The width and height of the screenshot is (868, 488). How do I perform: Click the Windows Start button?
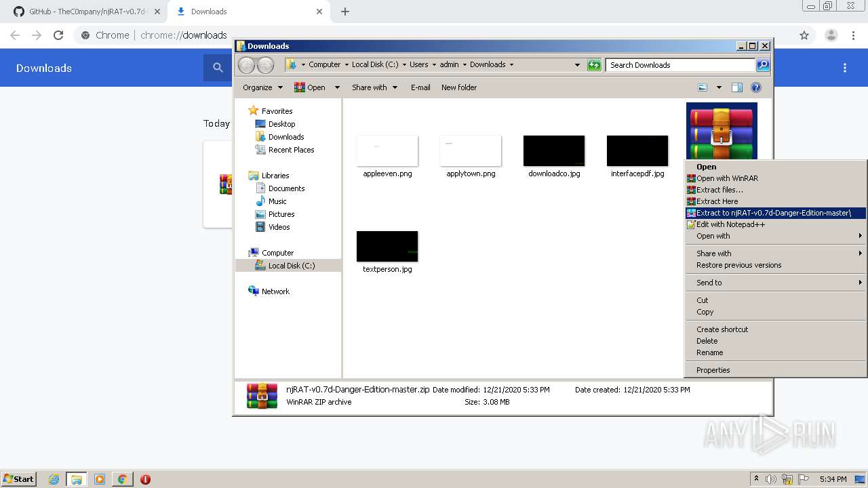click(19, 479)
